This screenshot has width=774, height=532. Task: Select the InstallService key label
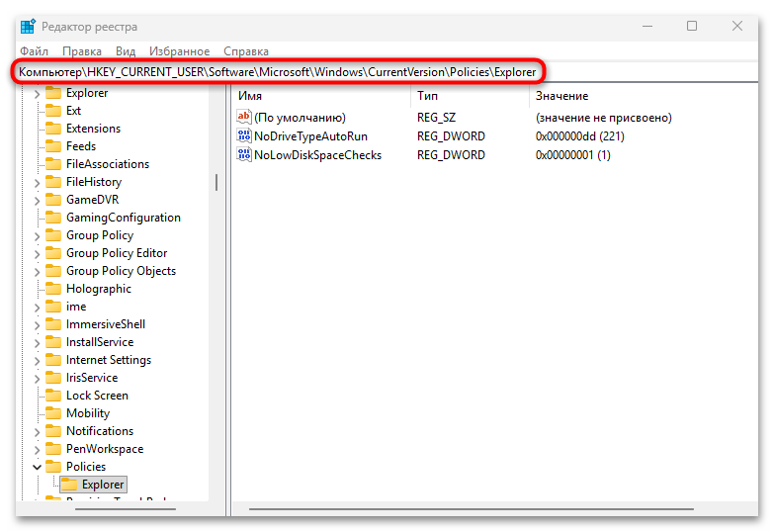click(100, 342)
